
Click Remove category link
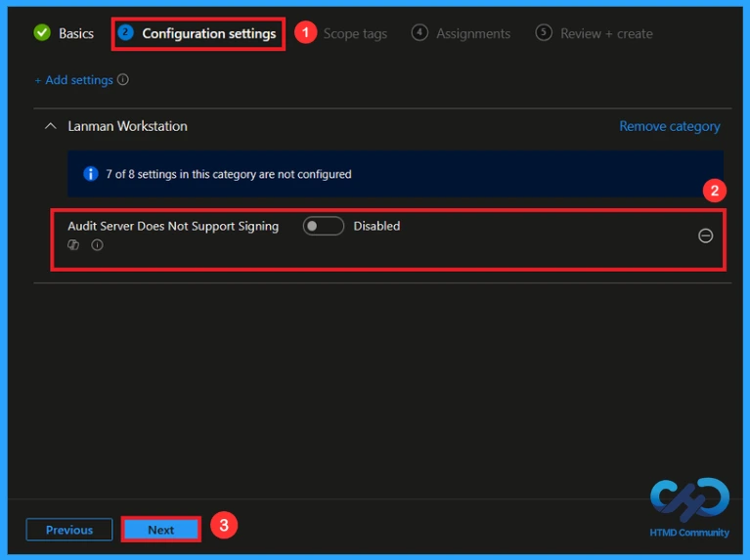[x=670, y=126]
